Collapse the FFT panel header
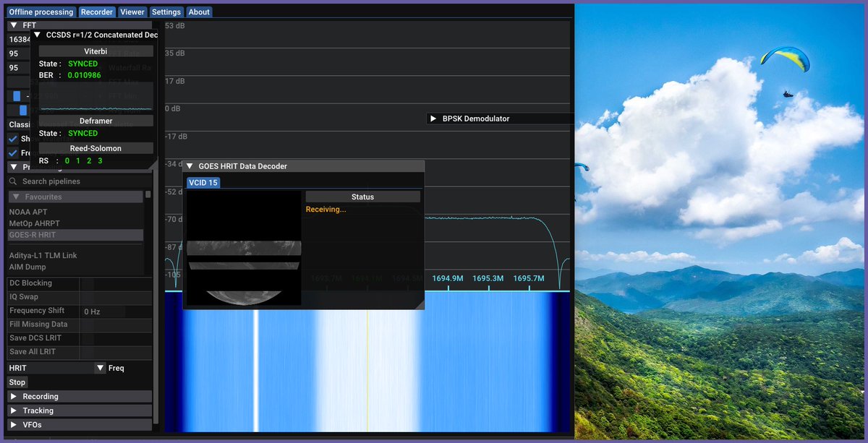Image resolution: width=868 pixels, height=443 pixels. tap(15, 24)
